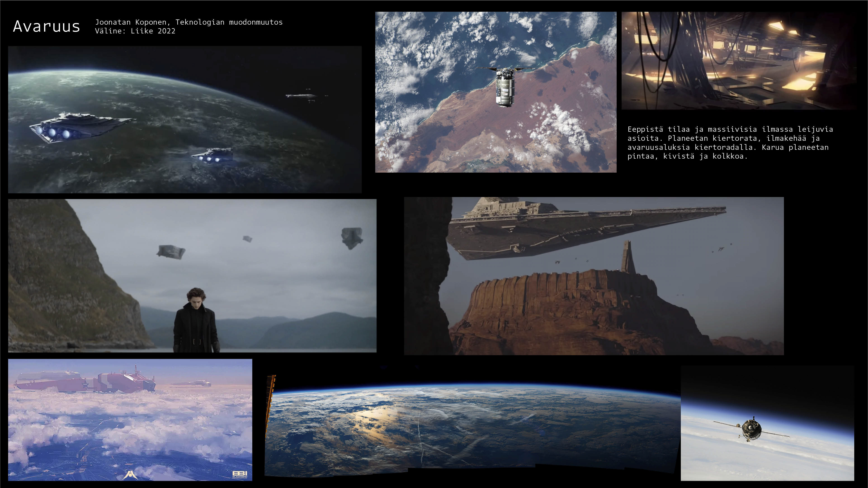Click the description paragraph starting "Eeppistä tilaa"

click(730, 143)
